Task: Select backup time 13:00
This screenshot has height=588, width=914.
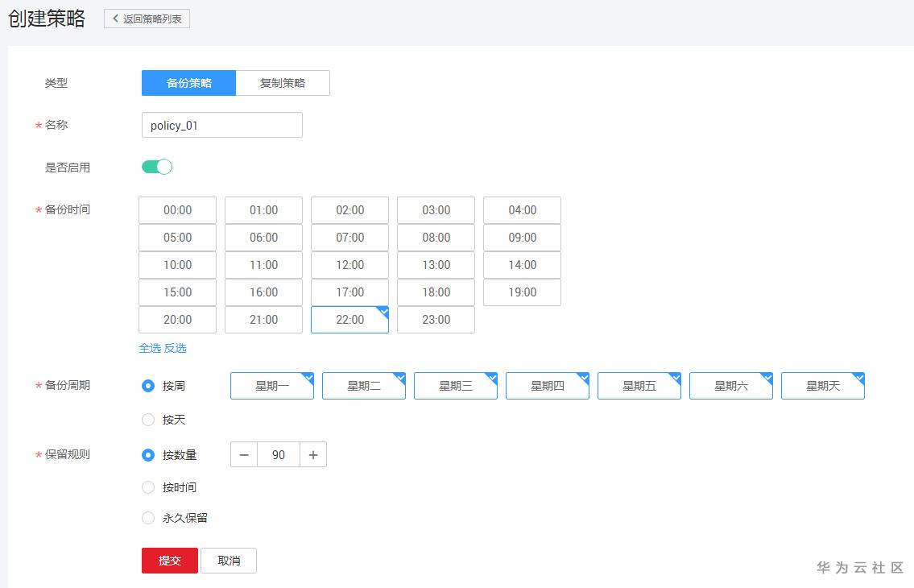Action: tap(436, 265)
